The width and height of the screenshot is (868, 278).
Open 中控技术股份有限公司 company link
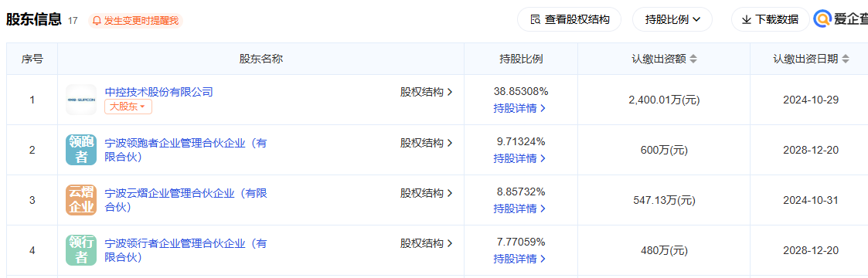[x=159, y=92]
